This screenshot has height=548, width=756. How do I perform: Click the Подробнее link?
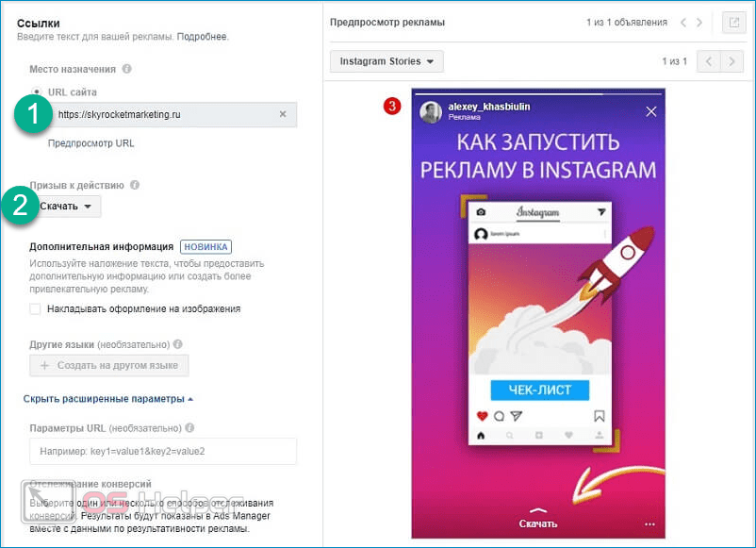click(203, 37)
